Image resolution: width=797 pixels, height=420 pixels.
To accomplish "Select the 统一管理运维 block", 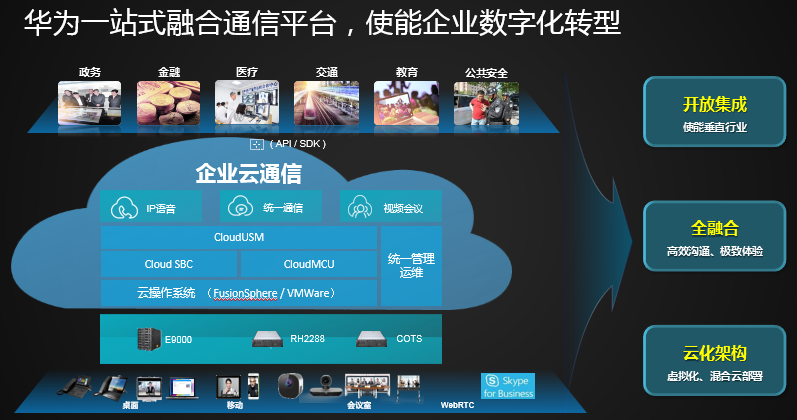I will click(411, 266).
